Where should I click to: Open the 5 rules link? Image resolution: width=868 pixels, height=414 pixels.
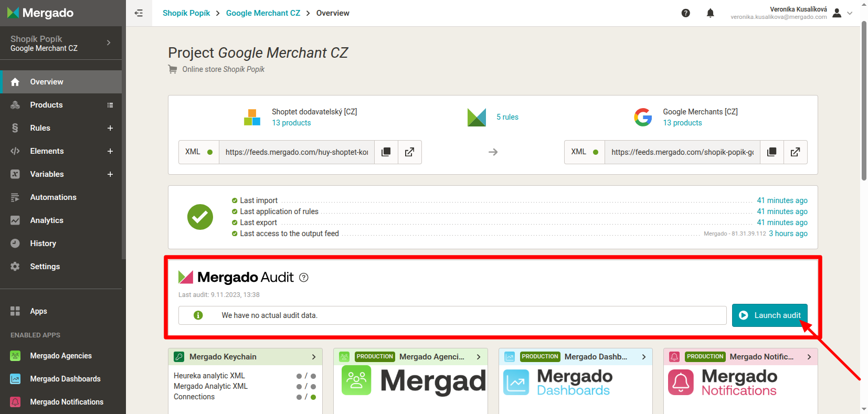507,117
